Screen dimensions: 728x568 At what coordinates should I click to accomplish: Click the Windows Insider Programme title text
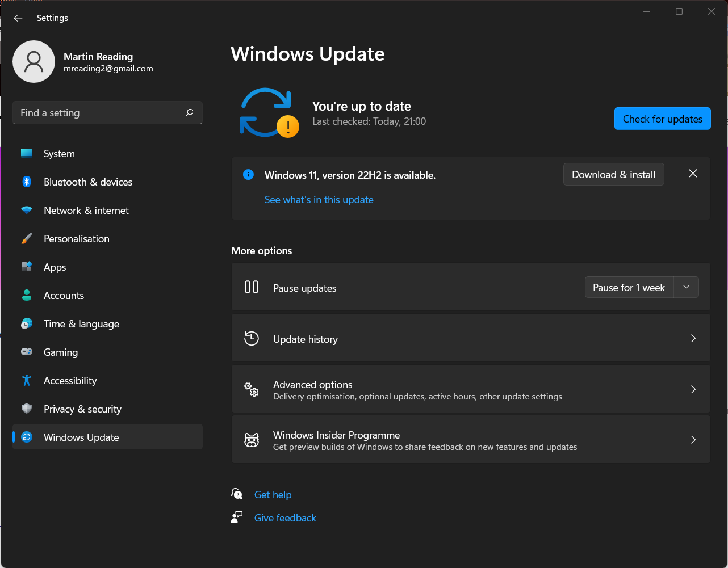[337, 435]
